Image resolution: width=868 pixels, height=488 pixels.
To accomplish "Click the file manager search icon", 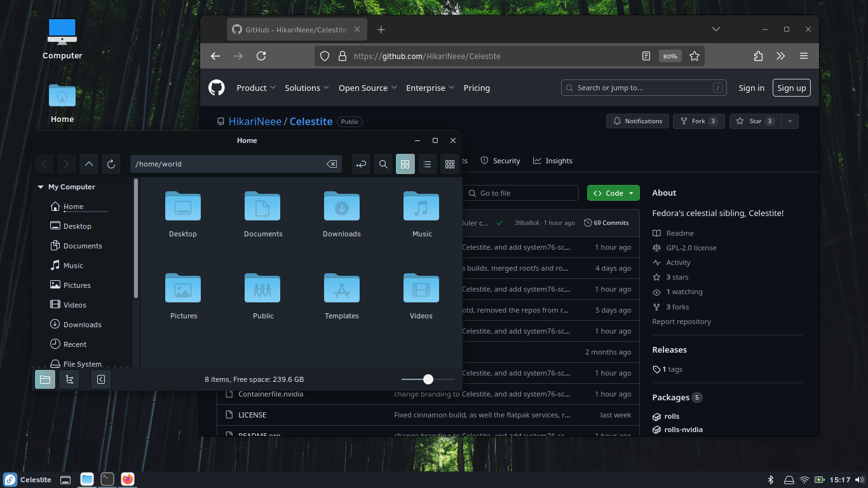I will pos(383,164).
